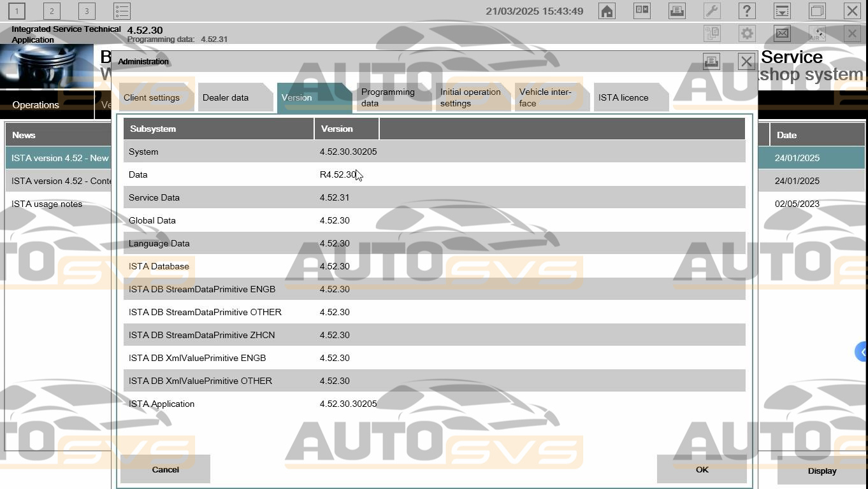Click the vehicle comparison icon in top toolbar
Image resolution: width=868 pixels, height=489 pixels.
tap(642, 11)
